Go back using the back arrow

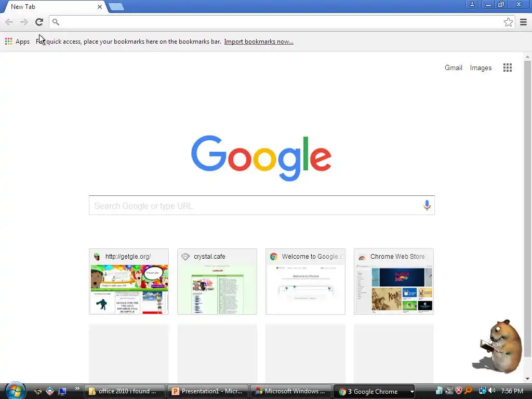coord(9,22)
